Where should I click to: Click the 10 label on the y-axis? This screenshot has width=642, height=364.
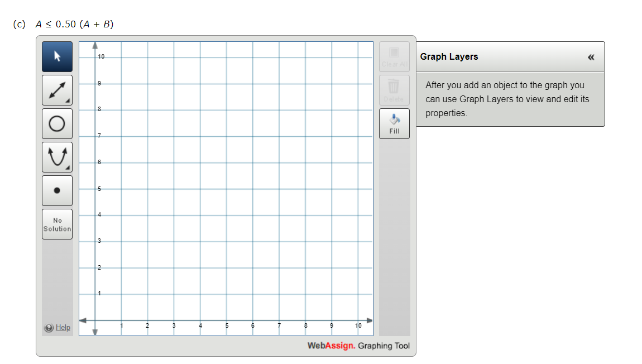coord(101,56)
